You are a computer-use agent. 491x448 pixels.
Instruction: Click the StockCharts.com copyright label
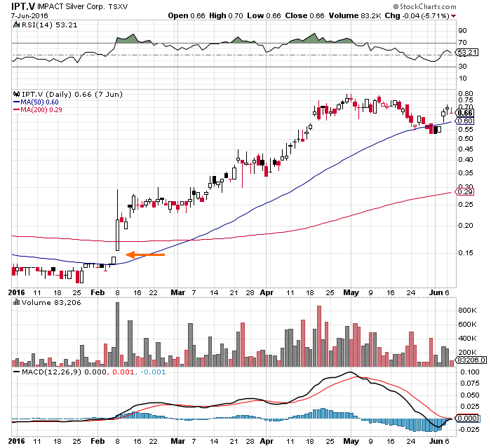424,6
